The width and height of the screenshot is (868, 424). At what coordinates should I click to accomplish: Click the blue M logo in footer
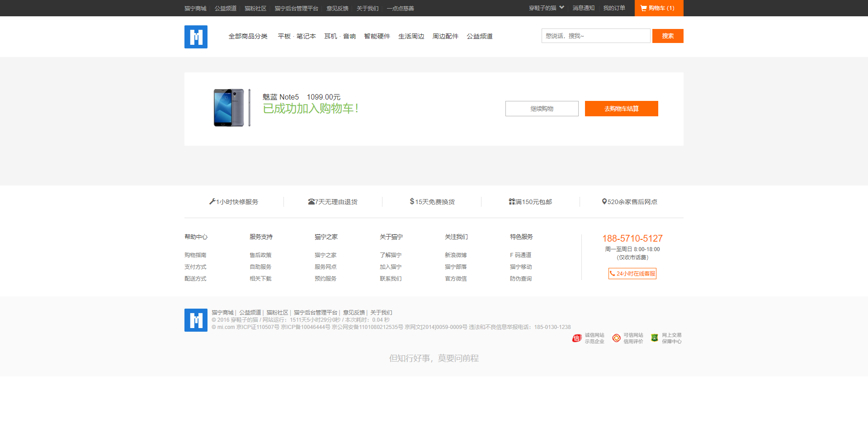point(196,320)
